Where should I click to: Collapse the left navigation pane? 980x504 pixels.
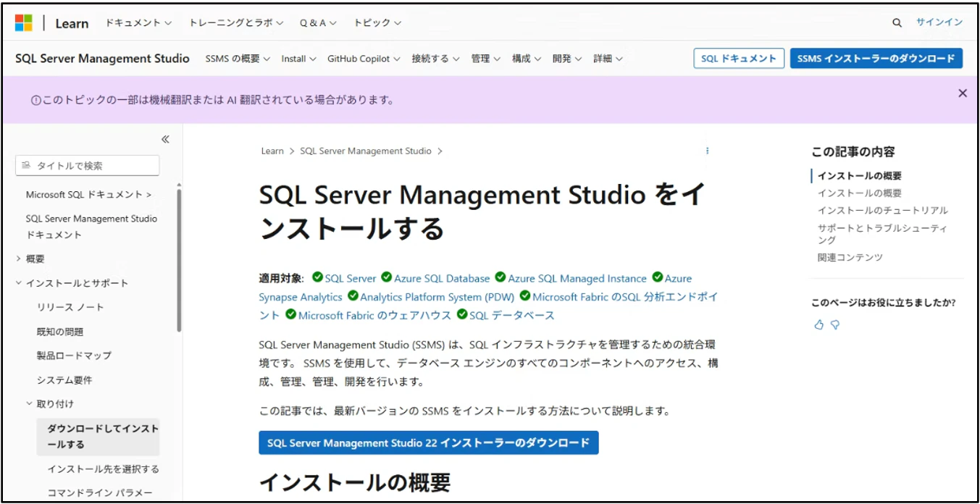pyautogui.click(x=165, y=139)
